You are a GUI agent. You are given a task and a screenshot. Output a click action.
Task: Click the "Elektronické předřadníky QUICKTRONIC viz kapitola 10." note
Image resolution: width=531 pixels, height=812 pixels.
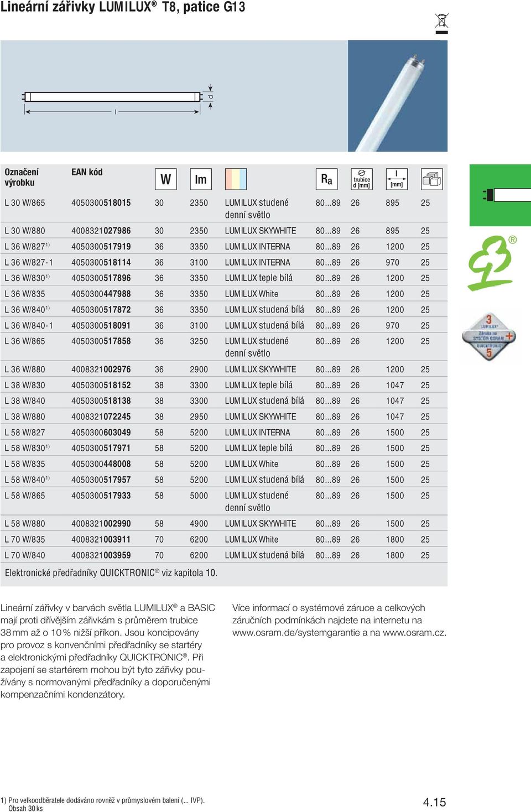(x=111, y=573)
